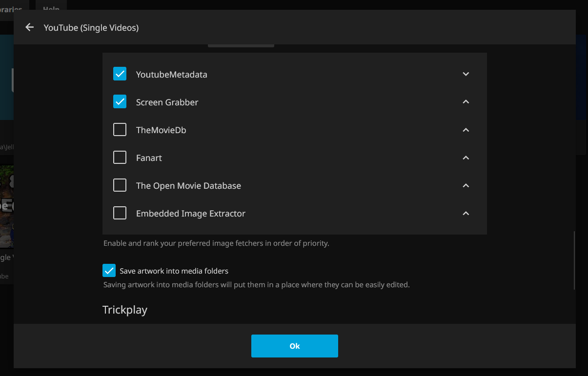Image resolution: width=588 pixels, height=376 pixels.
Task: Raise Fanart priority with its up arrow
Action: [x=466, y=158]
